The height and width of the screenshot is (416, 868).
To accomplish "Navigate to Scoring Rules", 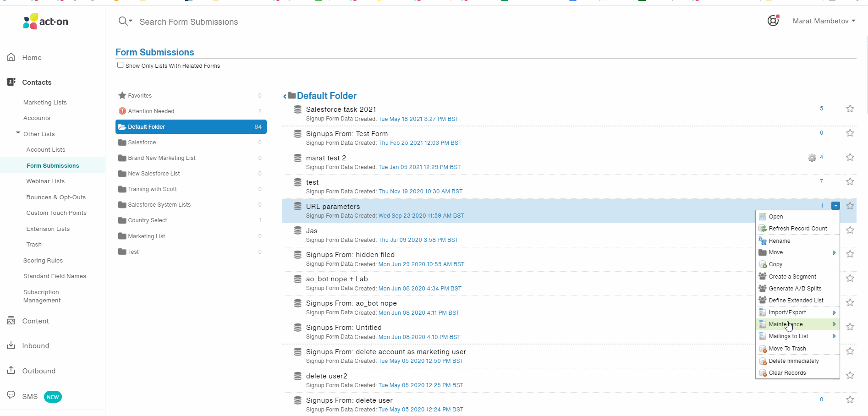I will [x=43, y=261].
